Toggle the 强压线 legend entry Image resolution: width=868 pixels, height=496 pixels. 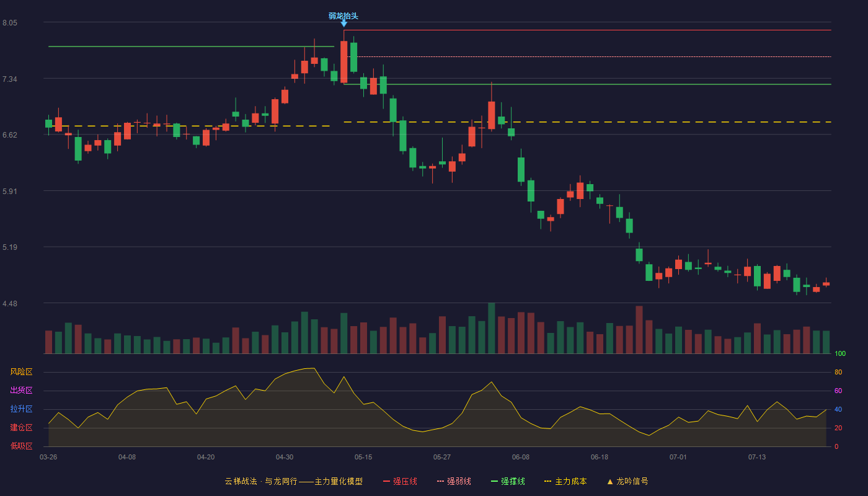[400, 481]
